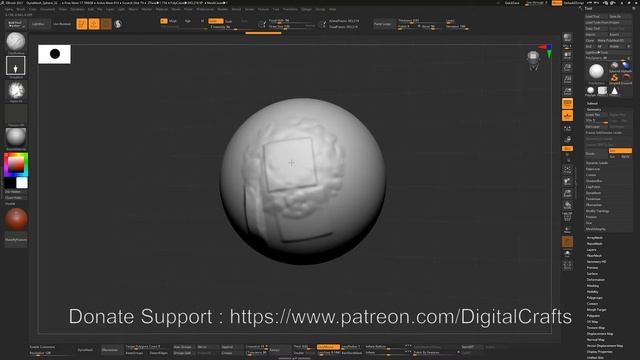Open the Brush menu
Screen dimensions: 640x360
pyautogui.click(x=20, y=9)
